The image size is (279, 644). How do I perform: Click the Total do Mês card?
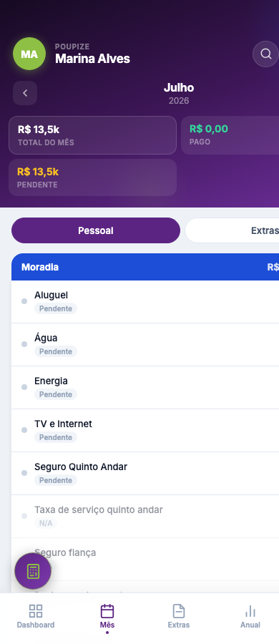[92, 135]
